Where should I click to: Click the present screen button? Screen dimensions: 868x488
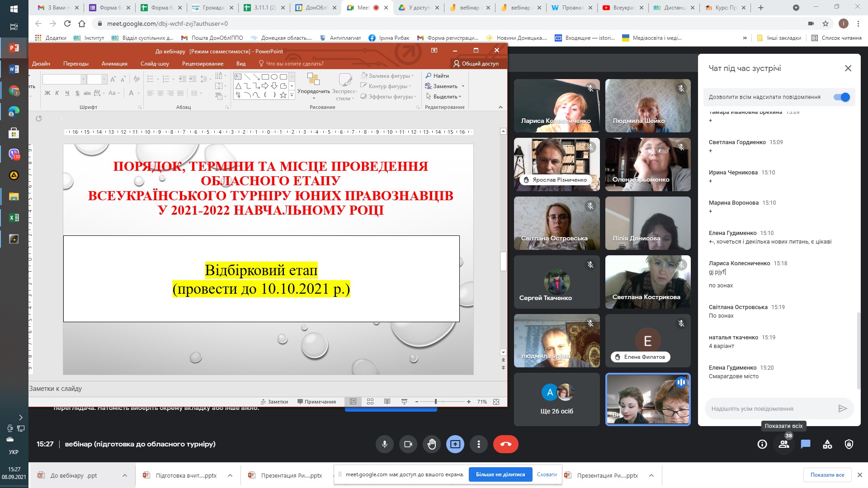[455, 444]
